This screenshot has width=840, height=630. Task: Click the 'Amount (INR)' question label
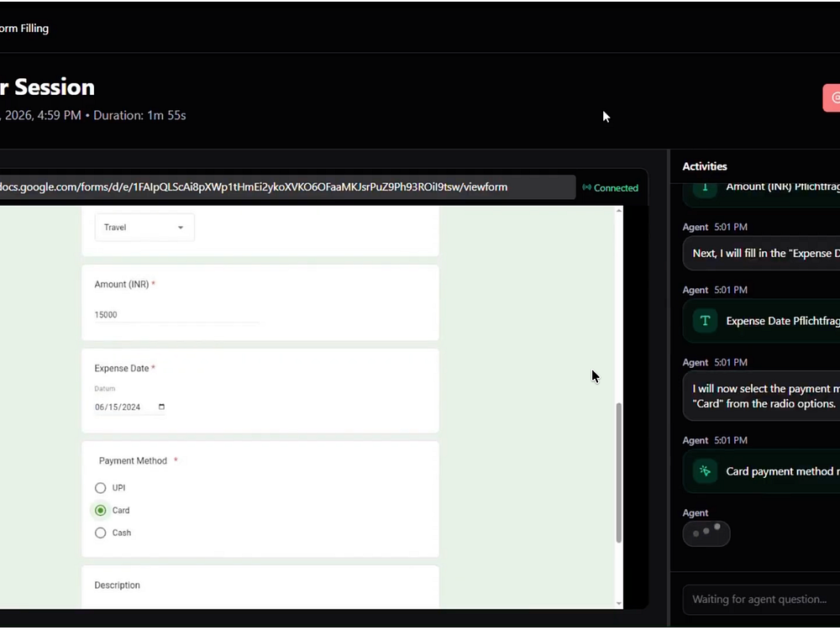pos(122,285)
